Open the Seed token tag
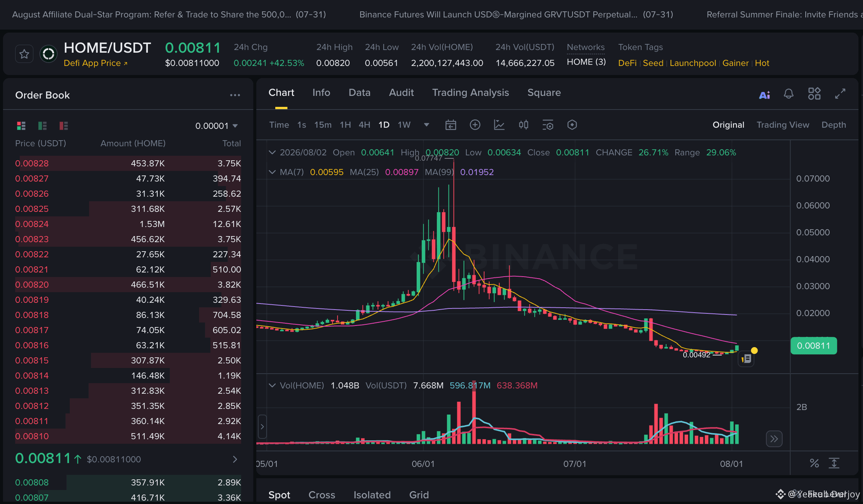The width and height of the screenshot is (863, 504). tap(653, 63)
